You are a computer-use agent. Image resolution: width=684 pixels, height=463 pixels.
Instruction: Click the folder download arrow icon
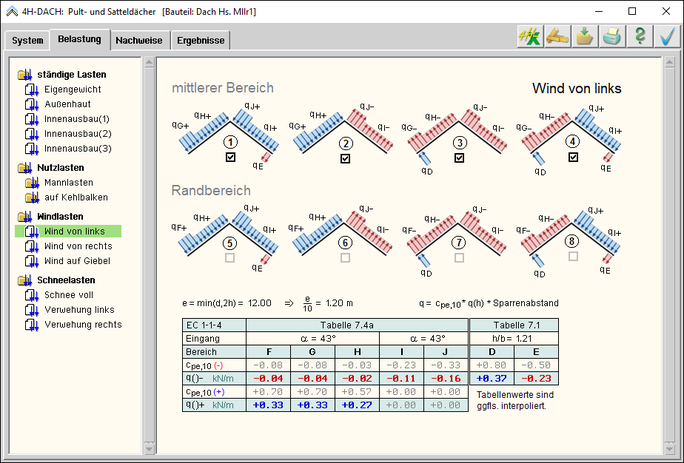584,37
